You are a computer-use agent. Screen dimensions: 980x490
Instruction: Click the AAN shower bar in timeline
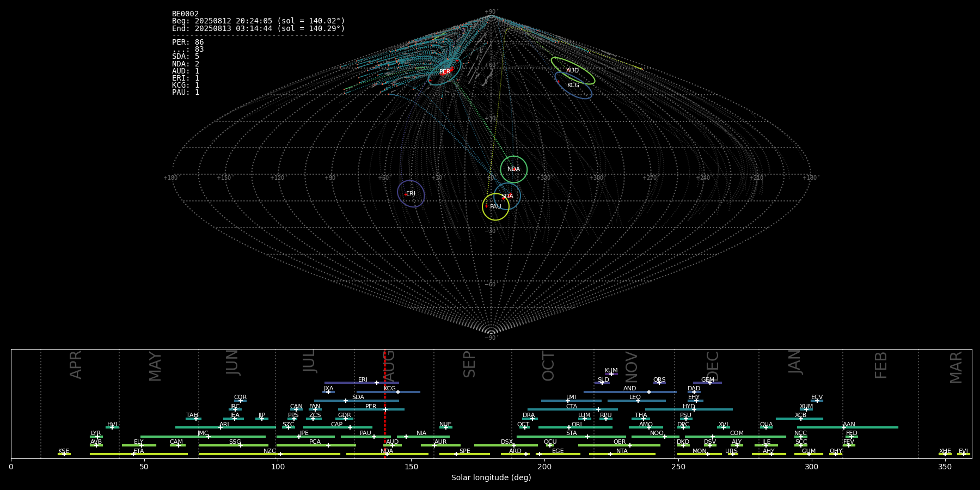[848, 427]
